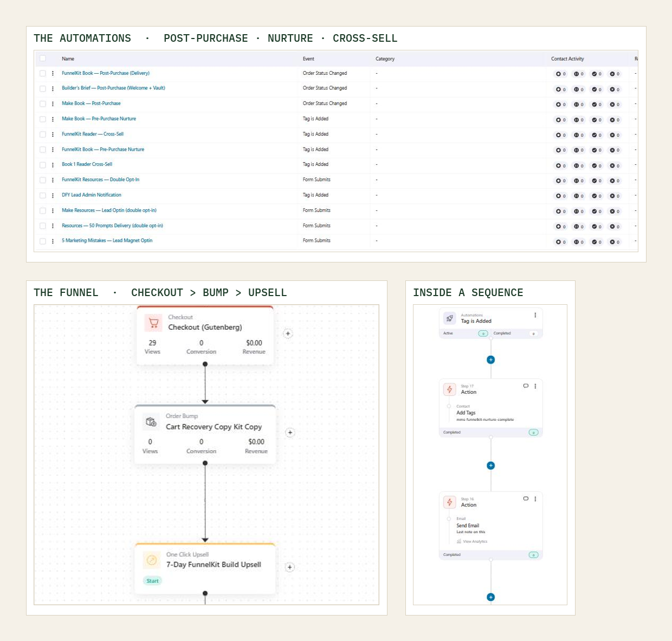This screenshot has height=641, width=672.
Task: Open three-dot menu for Make Book — Pre-Purchase Nurture
Action: click(x=53, y=119)
